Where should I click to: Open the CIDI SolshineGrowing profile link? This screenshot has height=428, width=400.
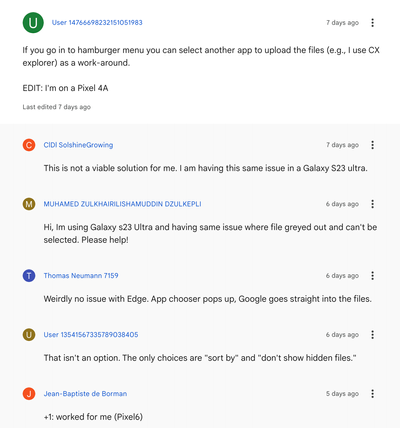(78, 145)
